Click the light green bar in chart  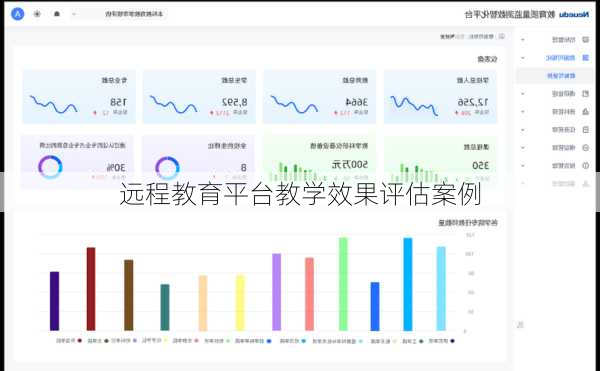343,284
